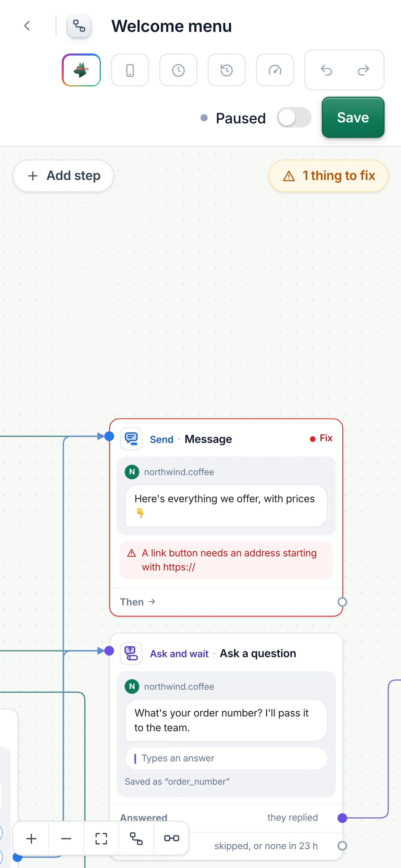Click the they replied output connector

click(x=342, y=818)
